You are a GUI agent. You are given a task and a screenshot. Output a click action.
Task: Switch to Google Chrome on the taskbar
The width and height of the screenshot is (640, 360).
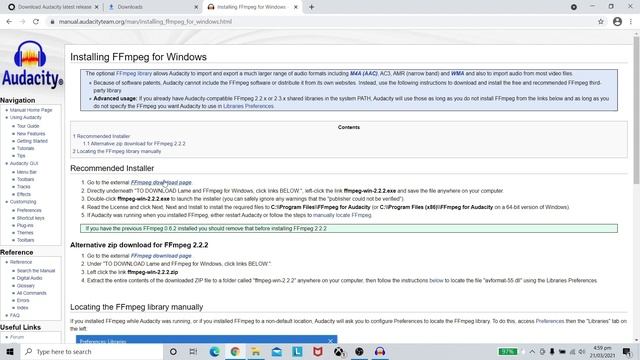[x=235, y=351]
